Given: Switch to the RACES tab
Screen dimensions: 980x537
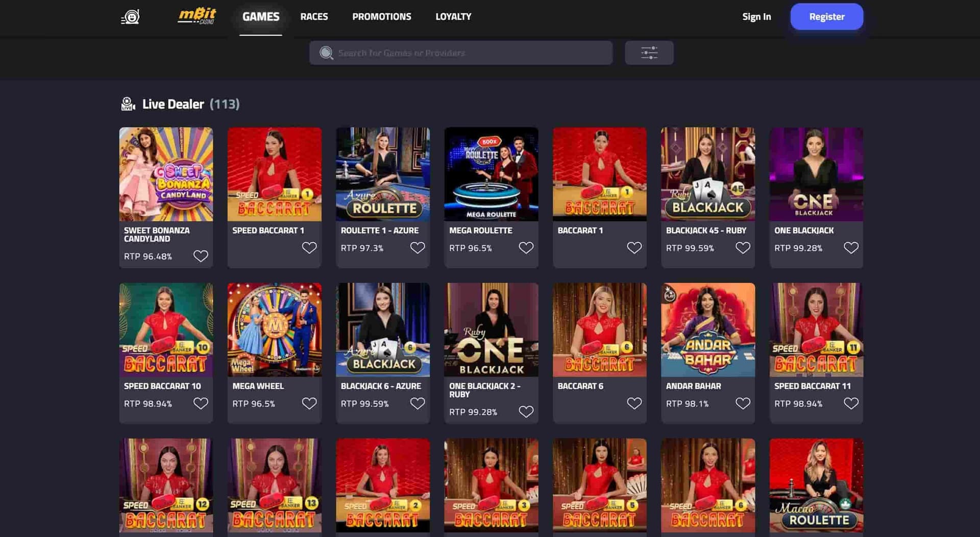Looking at the screenshot, I should tap(314, 16).
